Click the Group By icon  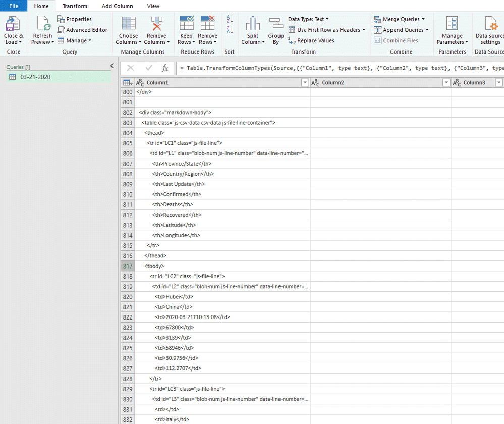[276, 24]
